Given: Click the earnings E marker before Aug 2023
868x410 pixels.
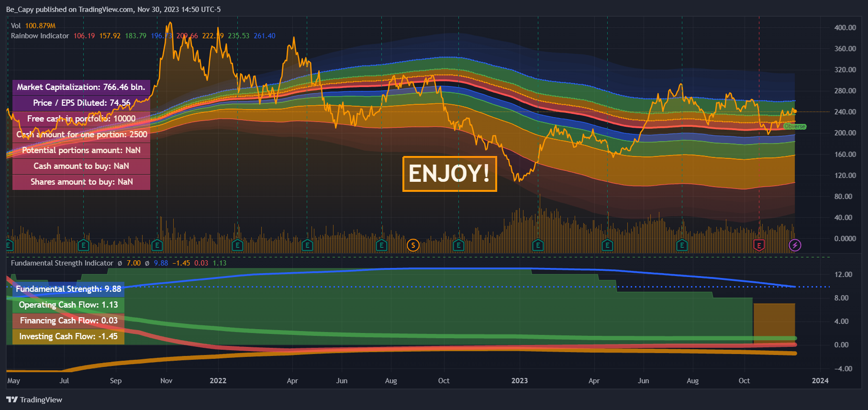Looking at the screenshot, I should point(682,245).
